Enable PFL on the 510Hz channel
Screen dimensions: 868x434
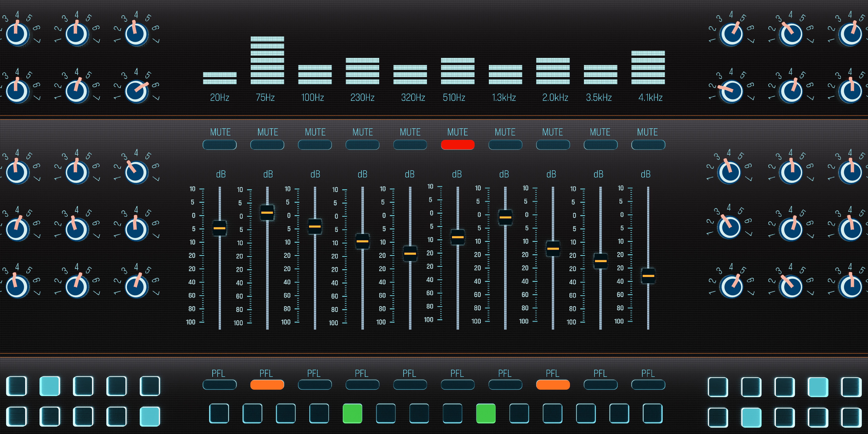(x=458, y=385)
